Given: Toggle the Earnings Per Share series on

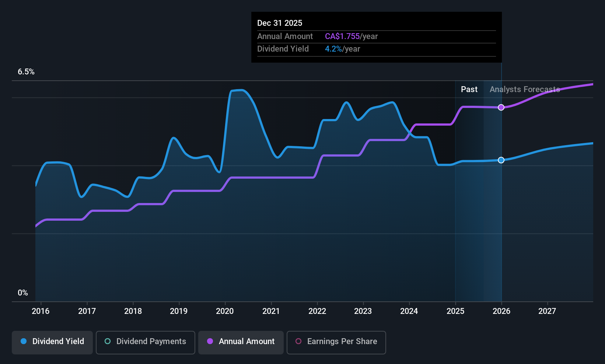Looking at the screenshot, I should (x=336, y=342).
